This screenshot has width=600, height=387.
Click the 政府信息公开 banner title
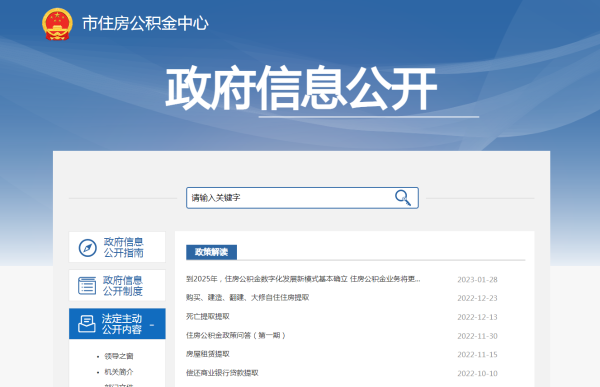click(x=301, y=88)
